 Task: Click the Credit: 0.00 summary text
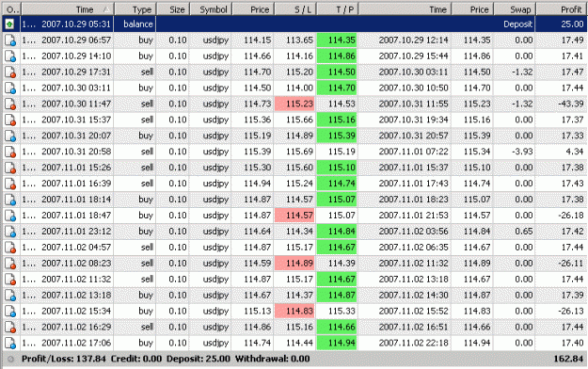(136, 360)
